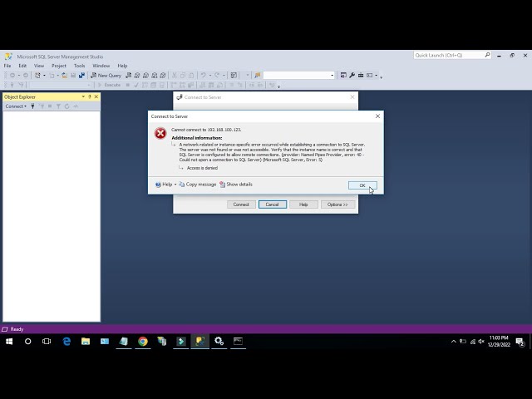532x399 pixels.
Task: Close the error dialog with the X
Action: [377, 116]
